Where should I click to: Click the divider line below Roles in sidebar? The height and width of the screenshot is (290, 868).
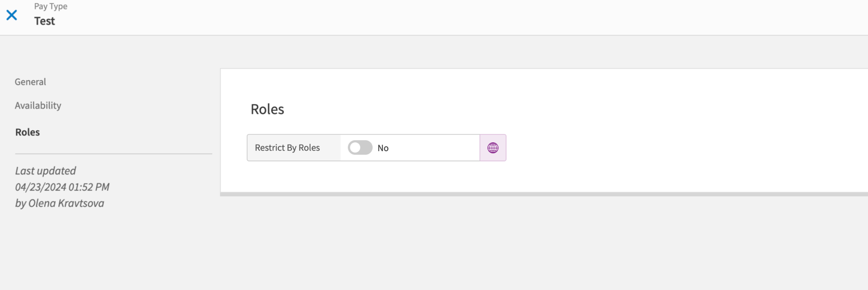pyautogui.click(x=113, y=153)
